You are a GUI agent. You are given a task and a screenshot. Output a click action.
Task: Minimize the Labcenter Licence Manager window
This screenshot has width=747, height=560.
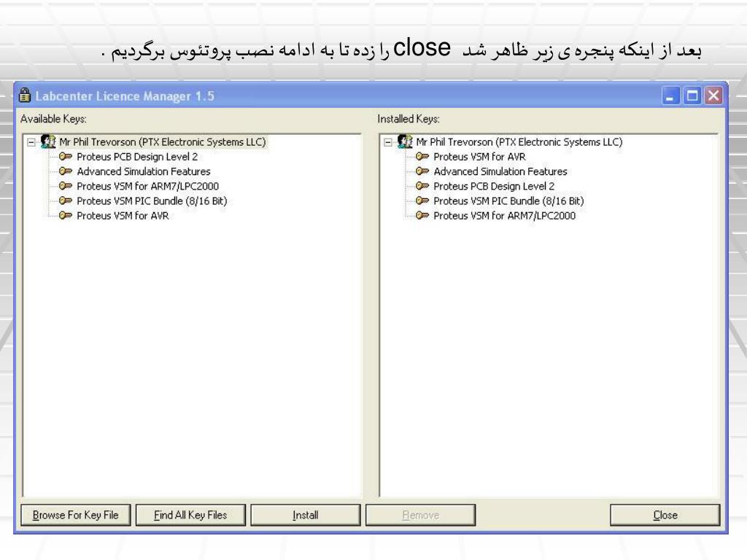(x=670, y=96)
